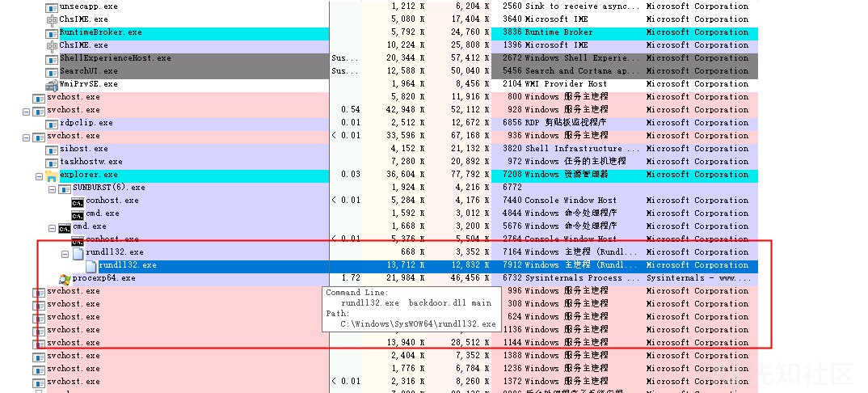Click the SearchUI.exe process icon
This screenshot has width=868, height=393.
(x=52, y=72)
